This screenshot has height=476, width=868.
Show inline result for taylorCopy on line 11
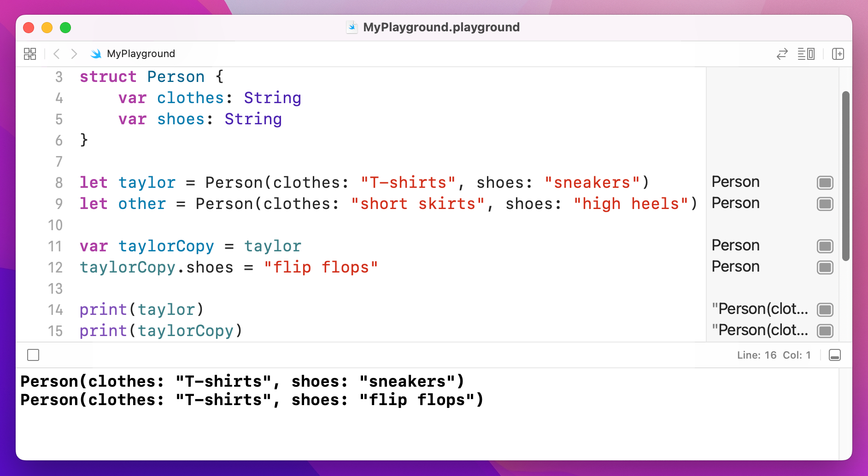pyautogui.click(x=824, y=246)
